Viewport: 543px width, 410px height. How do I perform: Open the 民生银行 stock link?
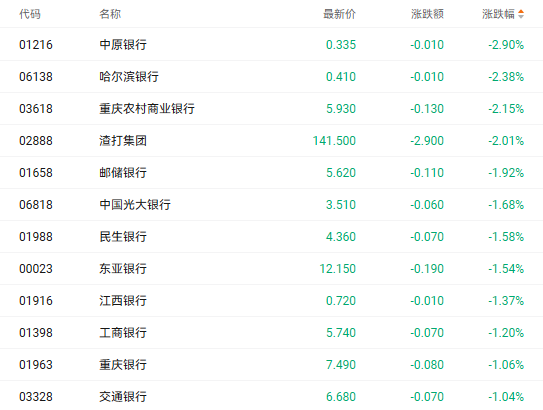point(123,237)
